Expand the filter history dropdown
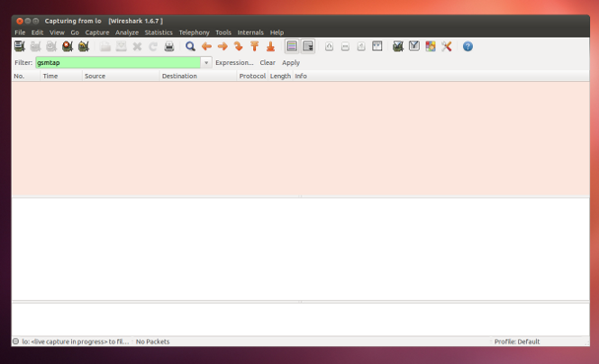This screenshot has width=599, height=364. 206,63
